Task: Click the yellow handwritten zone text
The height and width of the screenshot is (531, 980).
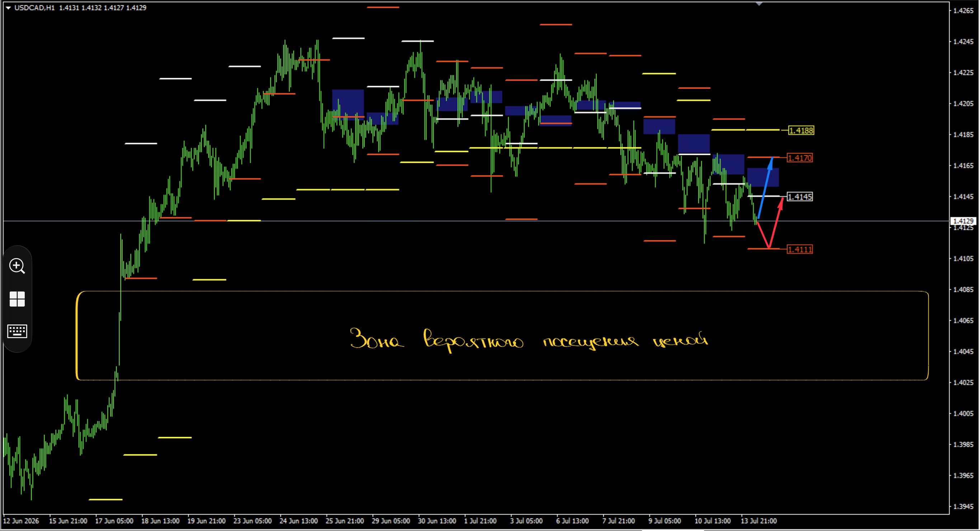Action: click(x=529, y=339)
